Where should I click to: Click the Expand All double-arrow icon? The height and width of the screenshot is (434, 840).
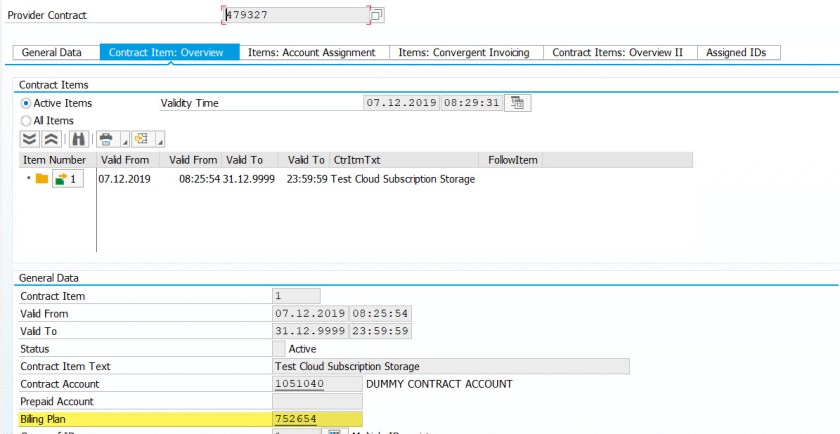[29, 139]
